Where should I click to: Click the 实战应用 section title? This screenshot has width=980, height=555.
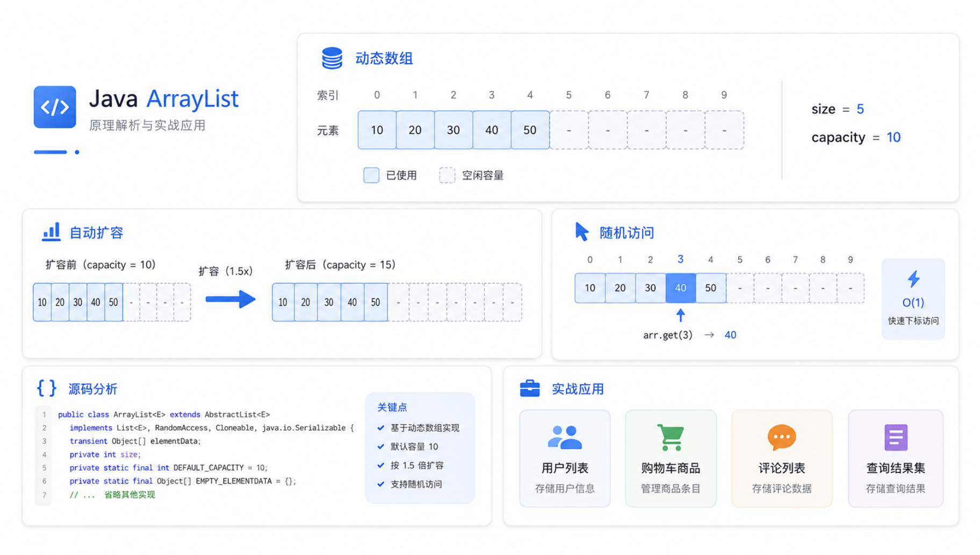[x=578, y=389]
